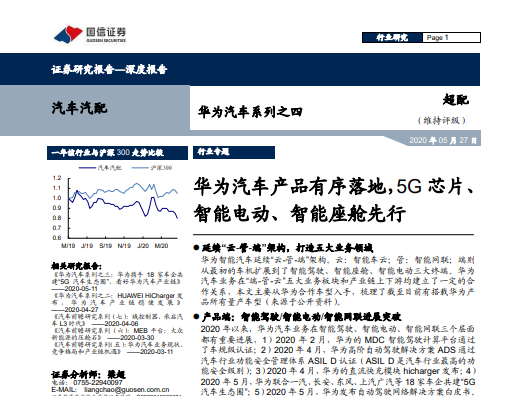Click the '行业专题' section label
This screenshot has height=396, width=514.
pyautogui.click(x=234, y=152)
